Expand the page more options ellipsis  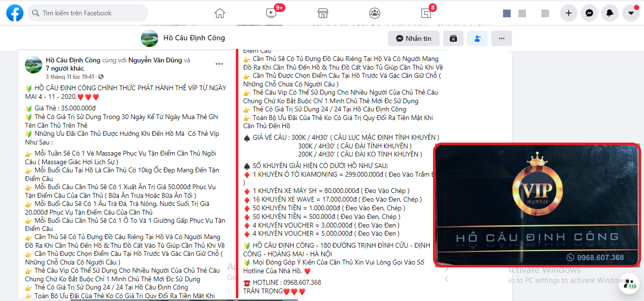pos(502,38)
